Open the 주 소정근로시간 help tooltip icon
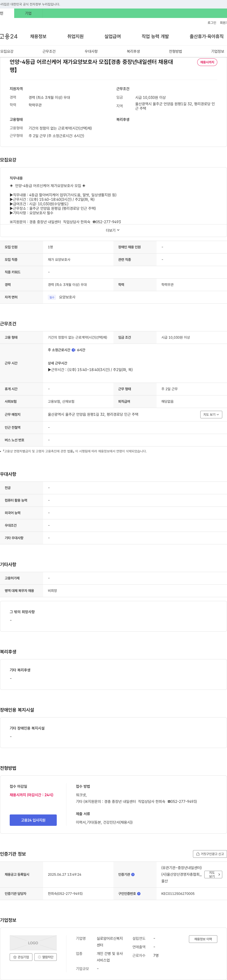 (x=73, y=350)
